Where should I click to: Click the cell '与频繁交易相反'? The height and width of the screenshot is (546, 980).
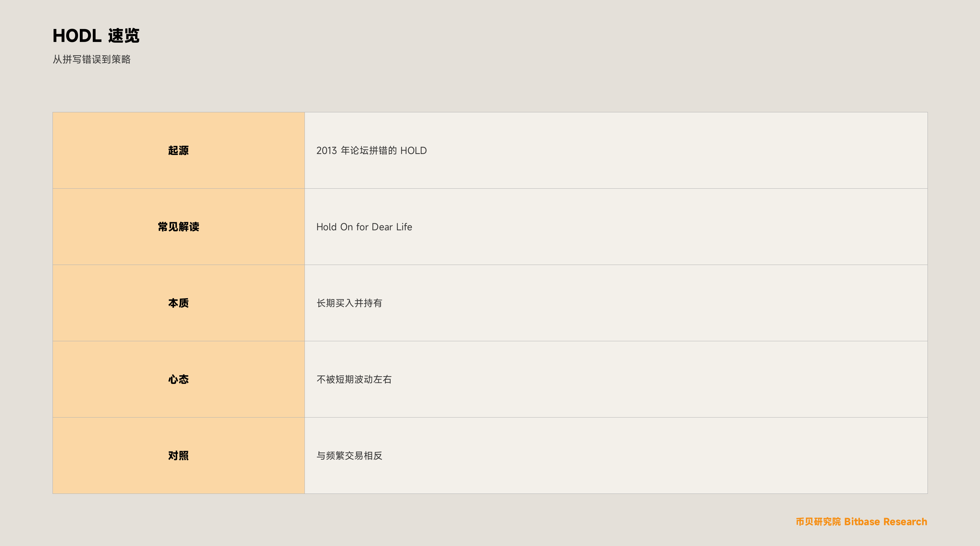[x=616, y=455]
